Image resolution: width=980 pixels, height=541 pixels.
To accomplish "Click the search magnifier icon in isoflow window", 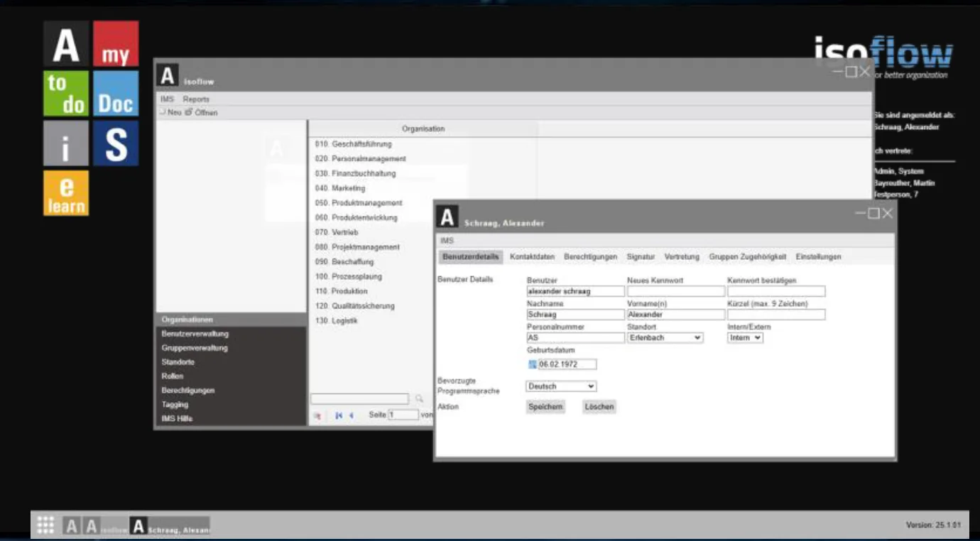I will 419,399.
